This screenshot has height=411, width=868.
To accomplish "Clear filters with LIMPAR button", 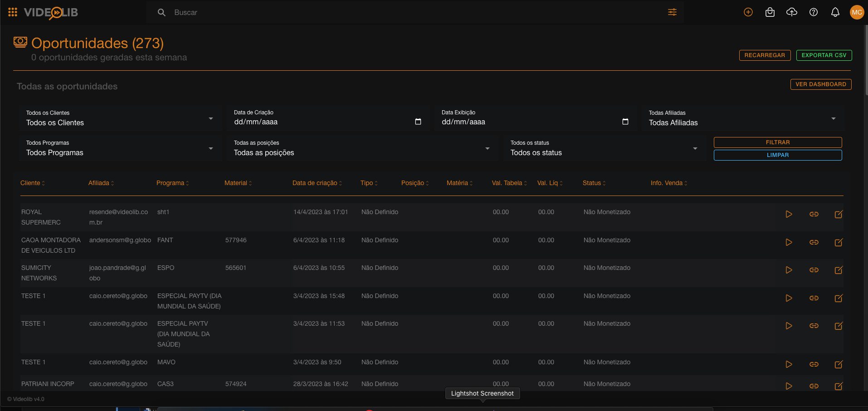I will (778, 155).
